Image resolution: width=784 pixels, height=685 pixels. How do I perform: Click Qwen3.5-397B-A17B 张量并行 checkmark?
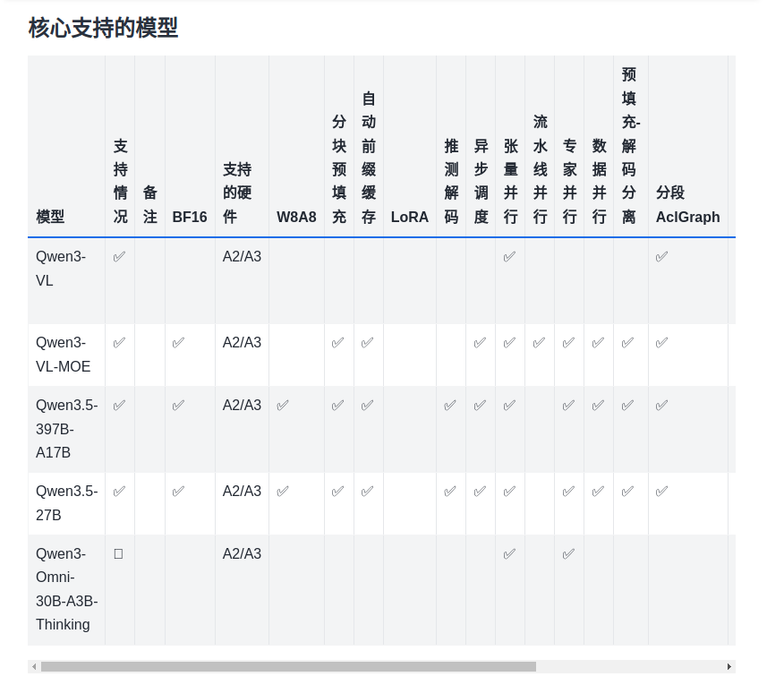pos(509,406)
